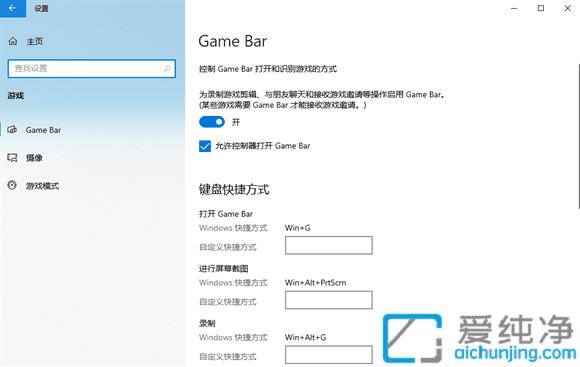Click the Win+Alt+PrtScrn shortcut text

316,283
